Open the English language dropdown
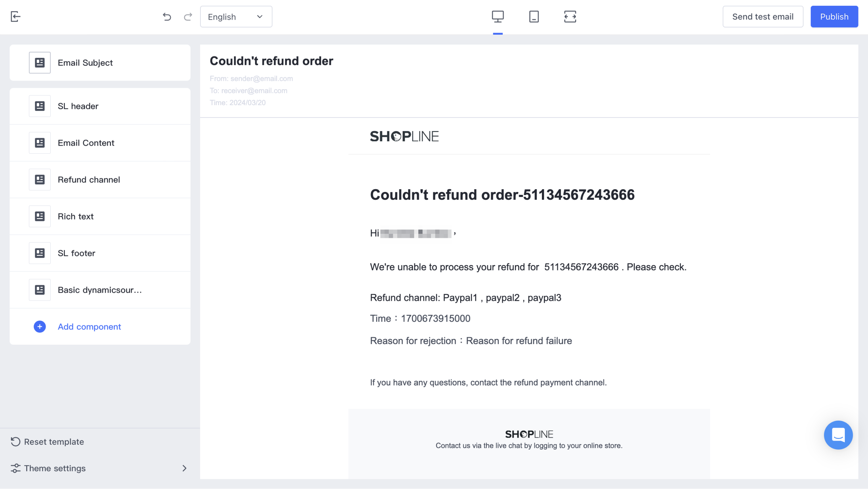The image size is (868, 489). (x=236, y=17)
